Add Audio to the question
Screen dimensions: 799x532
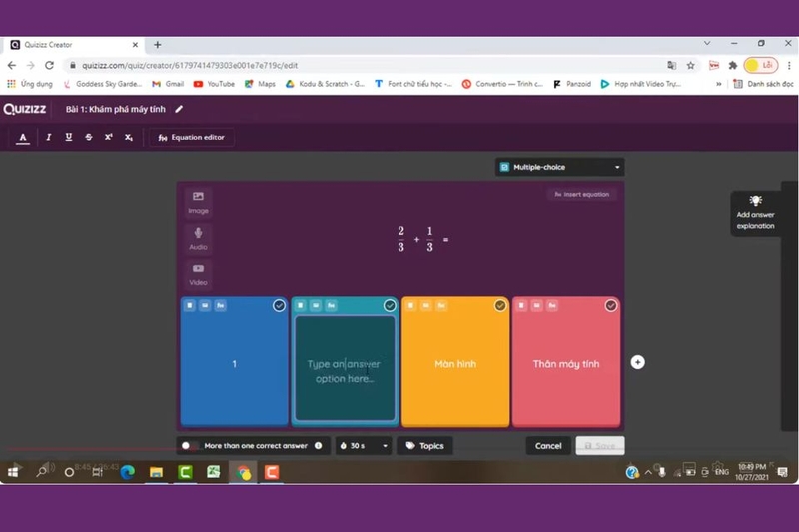(198, 239)
